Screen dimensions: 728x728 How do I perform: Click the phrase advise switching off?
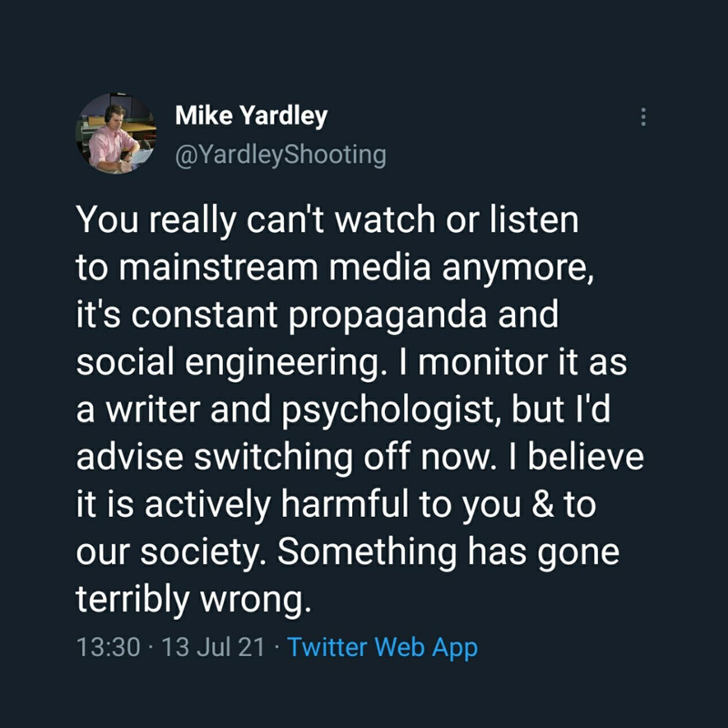pyautogui.click(x=244, y=458)
